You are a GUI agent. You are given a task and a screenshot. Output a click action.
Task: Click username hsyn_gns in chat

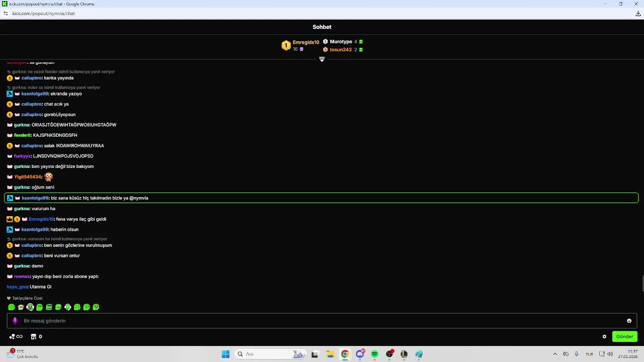[17, 287]
